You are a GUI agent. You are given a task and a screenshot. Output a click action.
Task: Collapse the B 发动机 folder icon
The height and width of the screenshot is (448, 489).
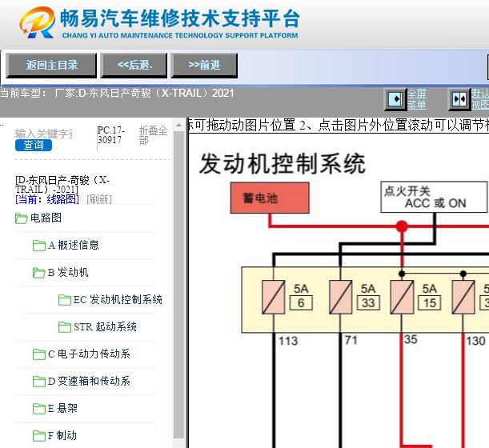click(x=39, y=273)
